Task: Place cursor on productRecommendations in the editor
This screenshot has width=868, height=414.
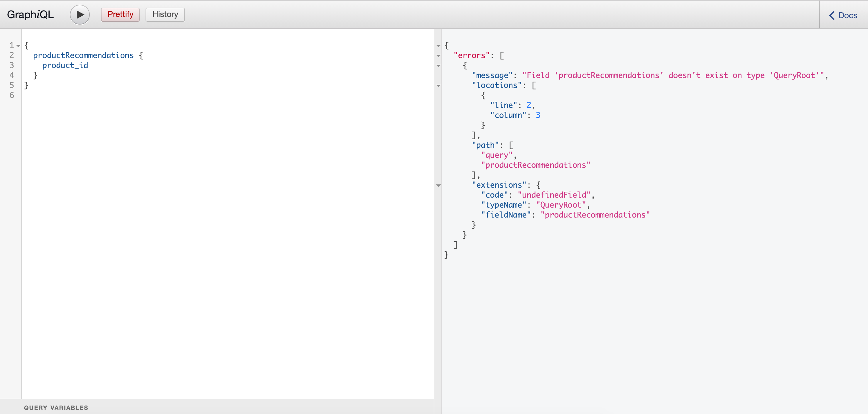Action: coord(83,55)
